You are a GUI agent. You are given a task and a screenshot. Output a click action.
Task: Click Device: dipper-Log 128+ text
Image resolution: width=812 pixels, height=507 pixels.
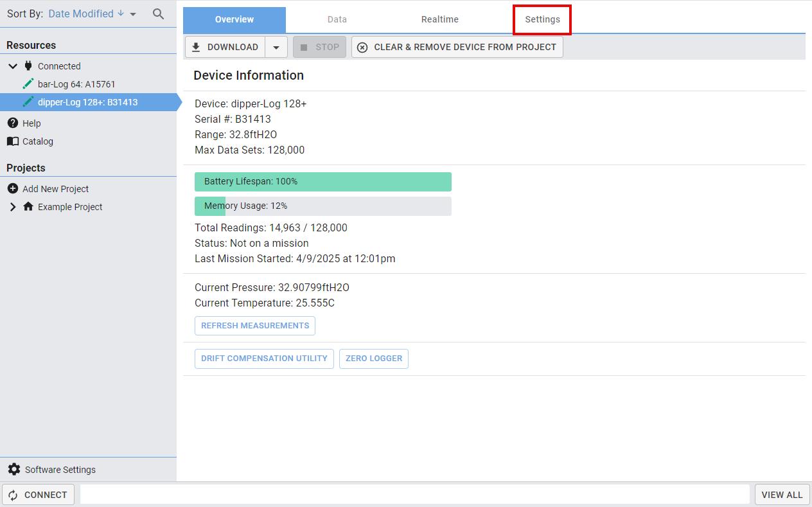point(251,103)
